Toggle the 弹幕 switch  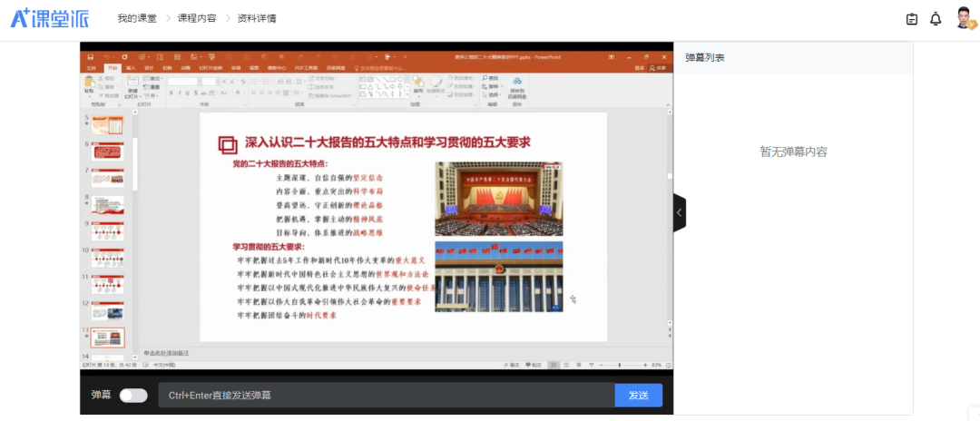pos(133,396)
